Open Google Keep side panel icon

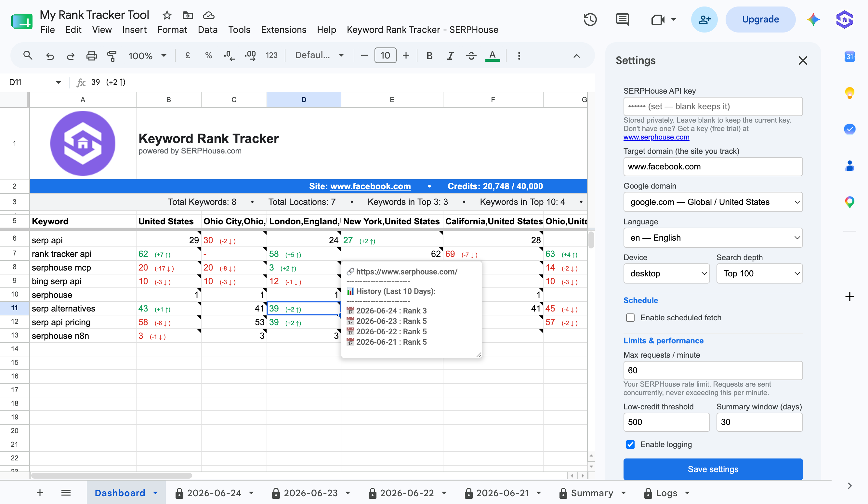[x=849, y=93]
